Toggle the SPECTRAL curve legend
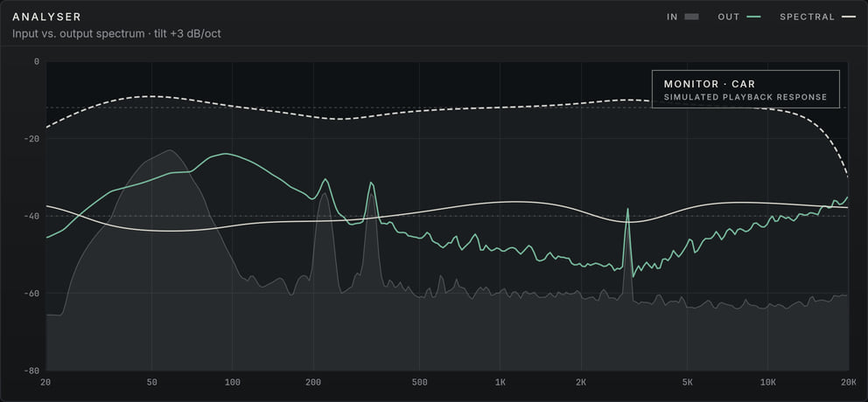The image size is (868, 402). 817,17
